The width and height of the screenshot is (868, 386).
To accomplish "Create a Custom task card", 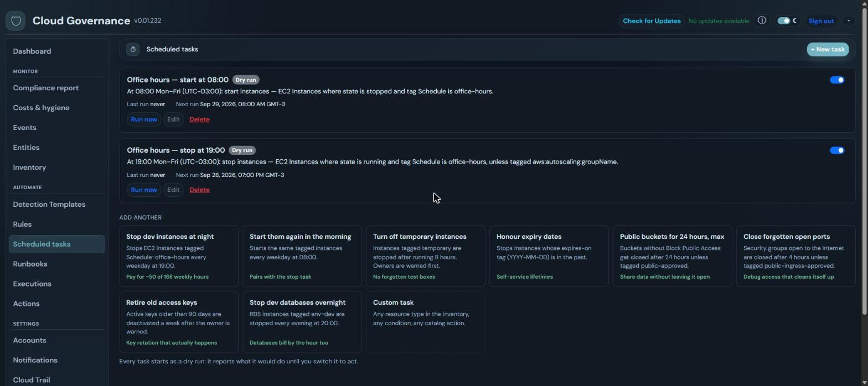I will click(x=426, y=322).
